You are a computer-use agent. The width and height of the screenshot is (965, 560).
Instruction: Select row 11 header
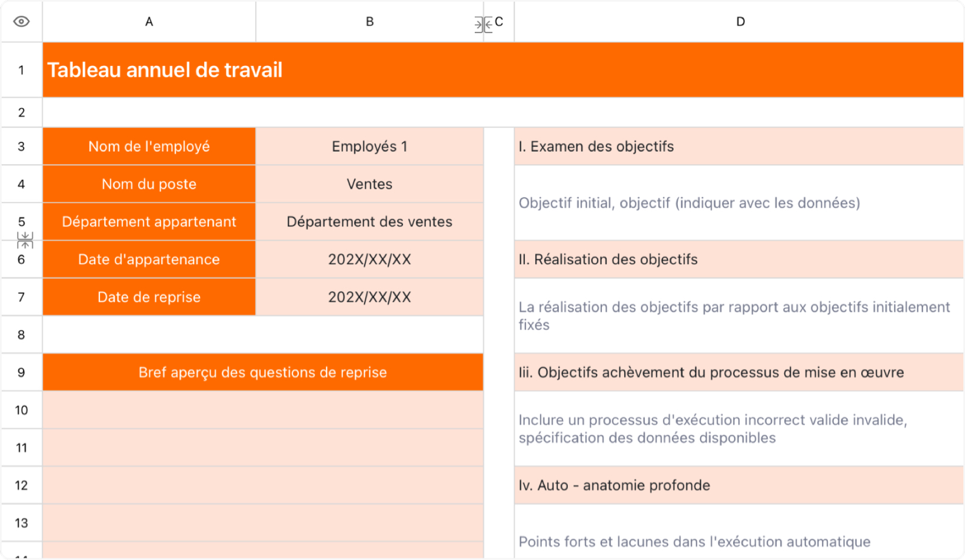[21, 448]
